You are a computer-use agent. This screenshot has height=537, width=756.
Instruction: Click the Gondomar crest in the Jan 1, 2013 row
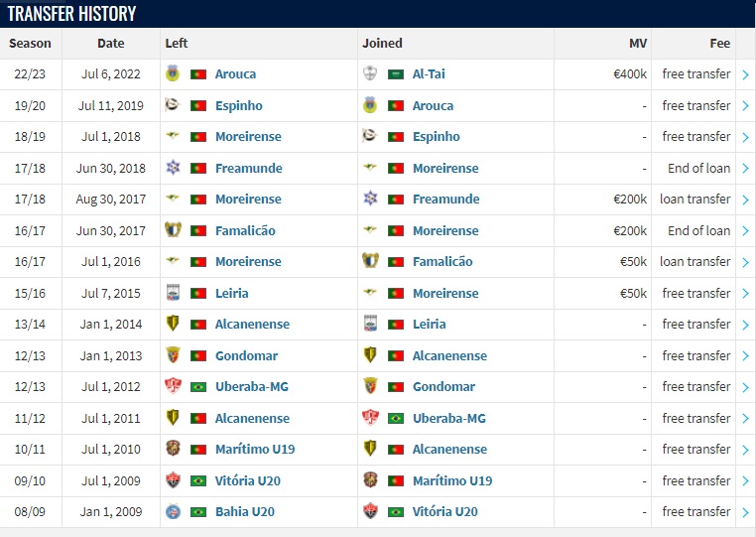tap(173, 355)
